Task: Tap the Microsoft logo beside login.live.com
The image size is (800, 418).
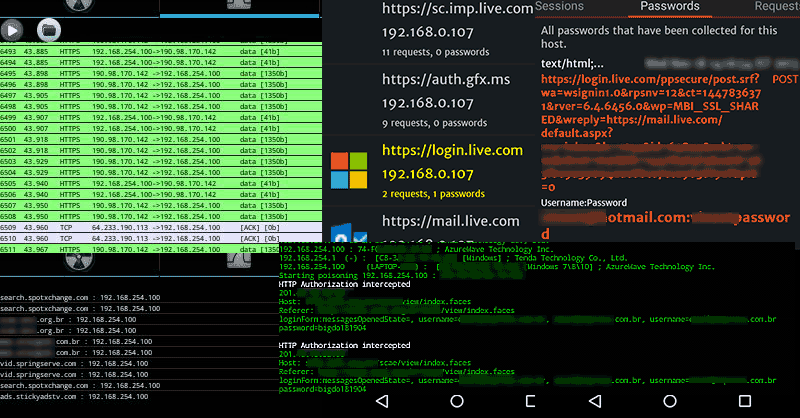Action: coord(349,170)
